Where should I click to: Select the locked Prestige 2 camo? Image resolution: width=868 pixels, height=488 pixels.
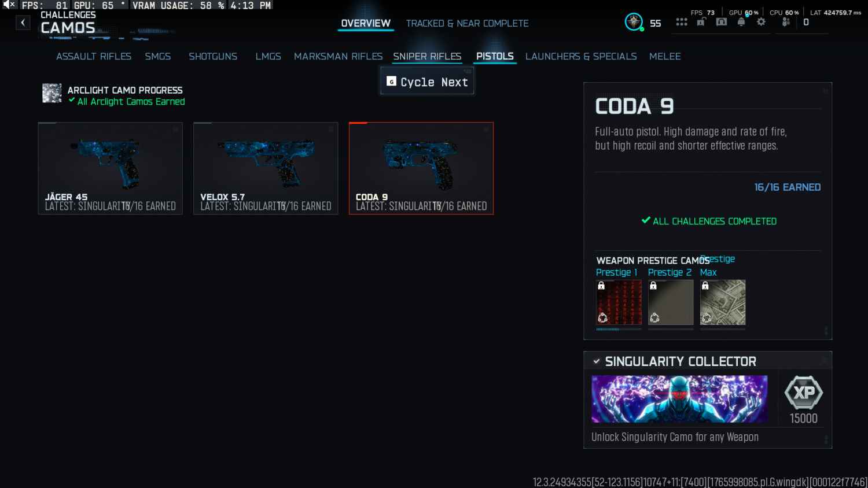pyautogui.click(x=671, y=302)
